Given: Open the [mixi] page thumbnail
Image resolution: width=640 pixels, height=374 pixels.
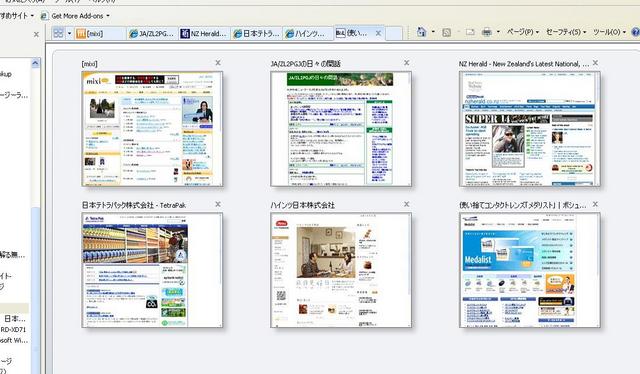Looking at the screenshot, I should coord(152,129).
